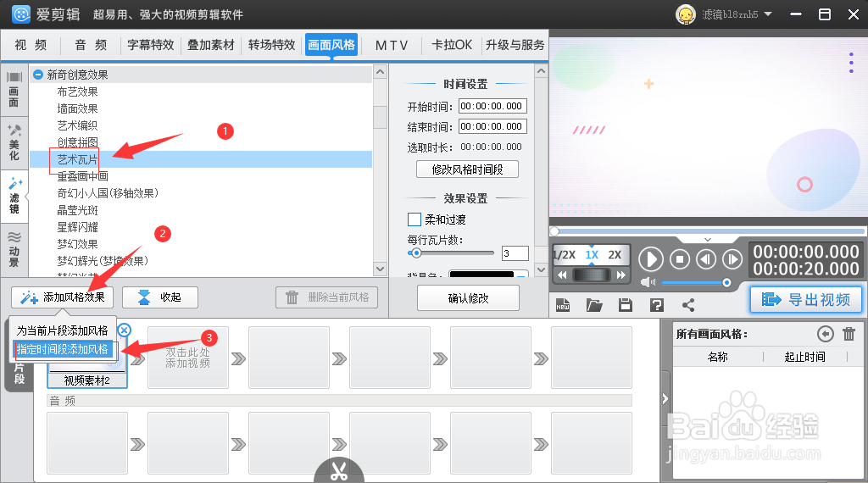Screen dimensions: 868x483
Task: Click 确认修改 button
Action: (x=468, y=298)
